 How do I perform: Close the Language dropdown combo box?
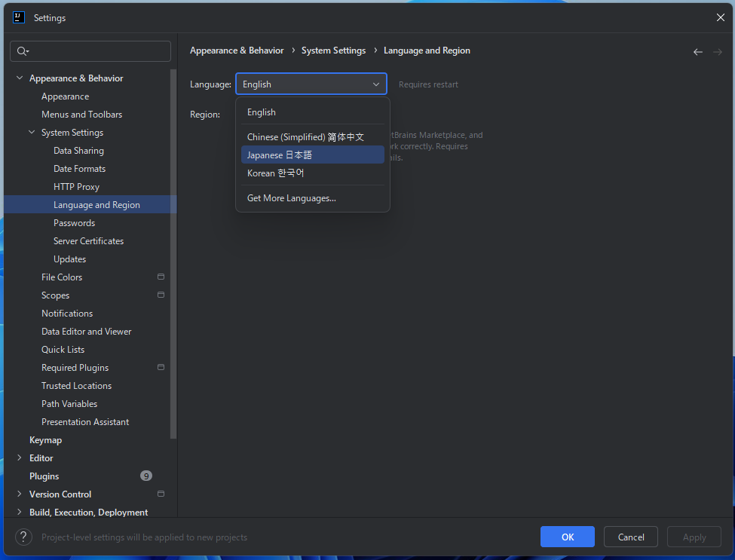(375, 84)
